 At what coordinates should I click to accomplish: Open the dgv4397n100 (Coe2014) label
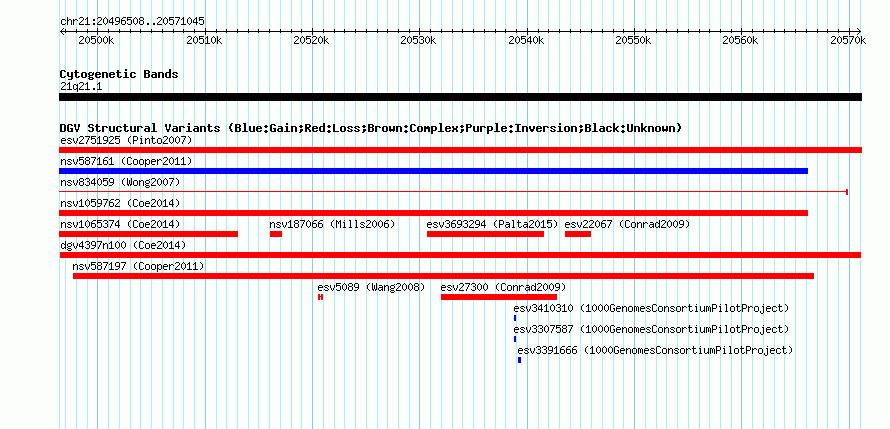coord(123,245)
